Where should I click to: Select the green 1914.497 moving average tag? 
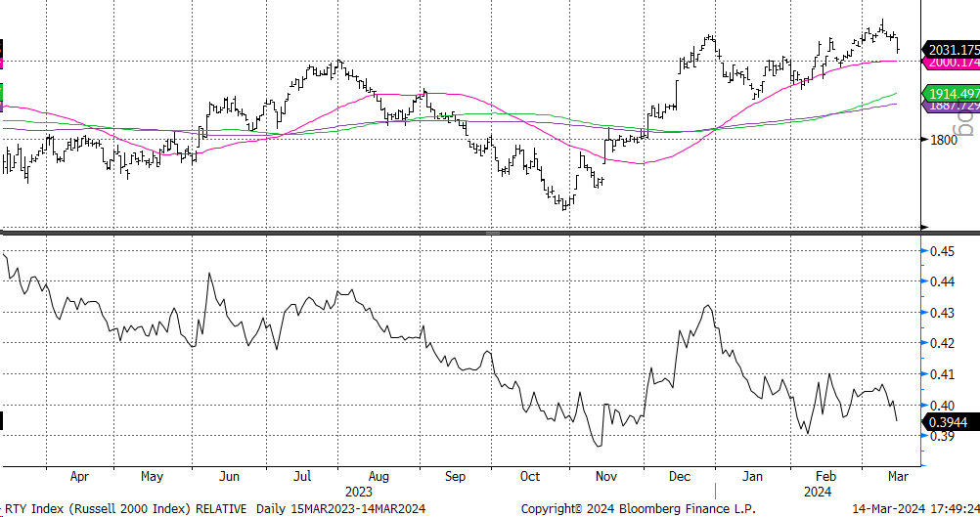[x=953, y=93]
